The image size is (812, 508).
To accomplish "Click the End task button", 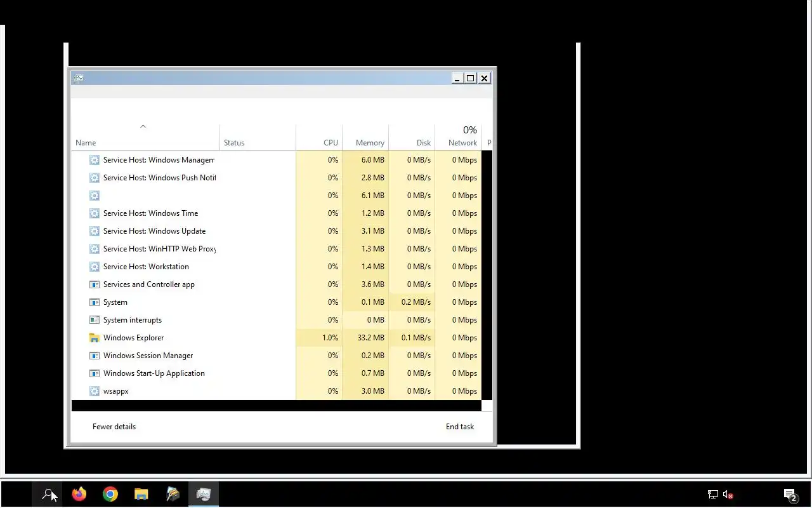I will 460,427.
